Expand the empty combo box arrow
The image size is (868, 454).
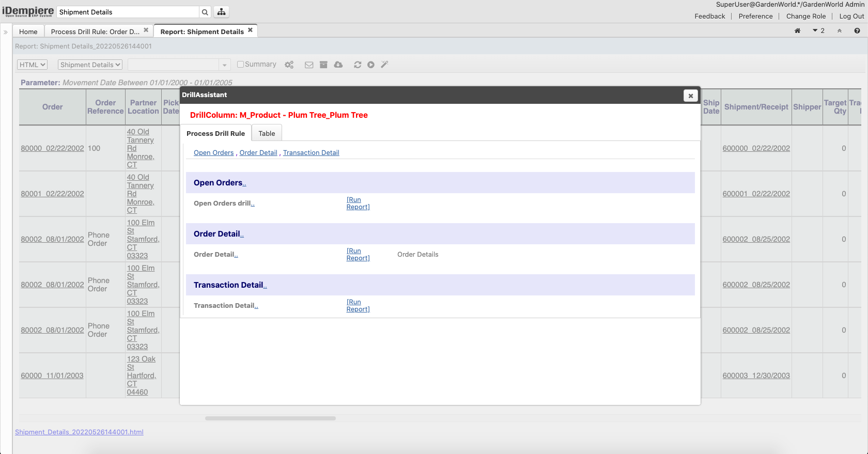coord(224,65)
